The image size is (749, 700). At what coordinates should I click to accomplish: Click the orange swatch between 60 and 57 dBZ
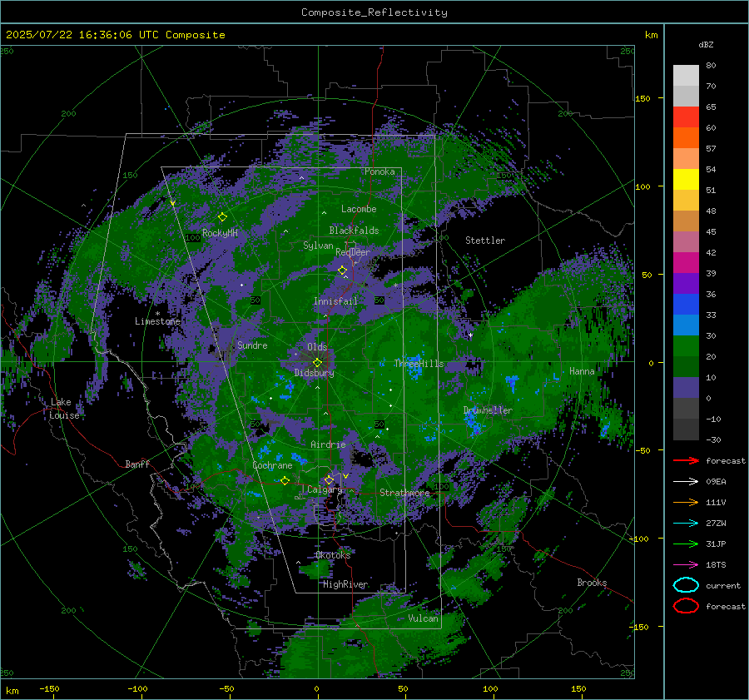pos(686,138)
